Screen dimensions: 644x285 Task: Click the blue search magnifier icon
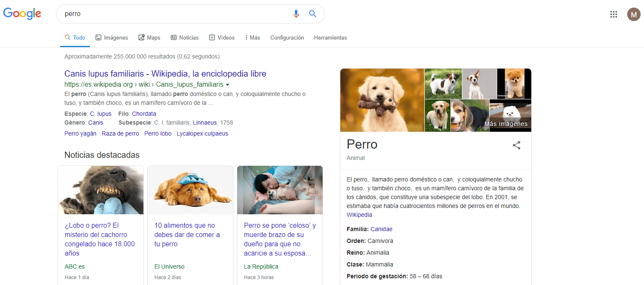click(313, 14)
